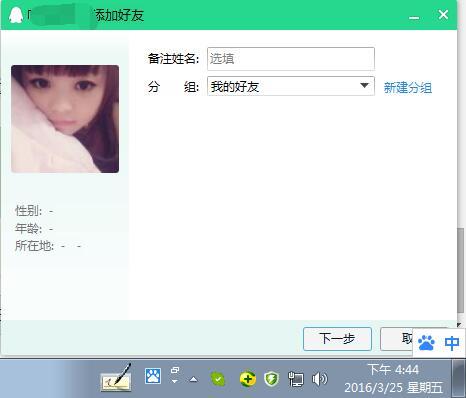
Task: Click the 下一步 button
Action: [337, 339]
